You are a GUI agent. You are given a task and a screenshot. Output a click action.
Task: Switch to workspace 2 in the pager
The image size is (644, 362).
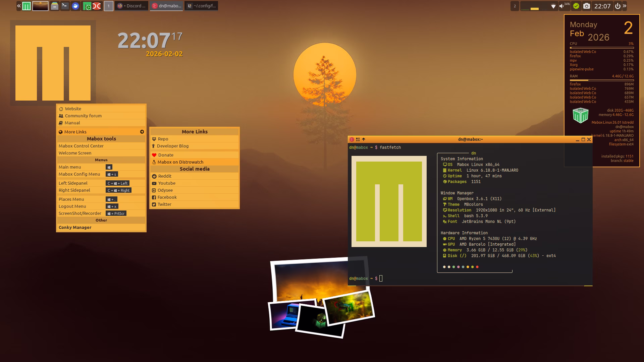(515, 6)
